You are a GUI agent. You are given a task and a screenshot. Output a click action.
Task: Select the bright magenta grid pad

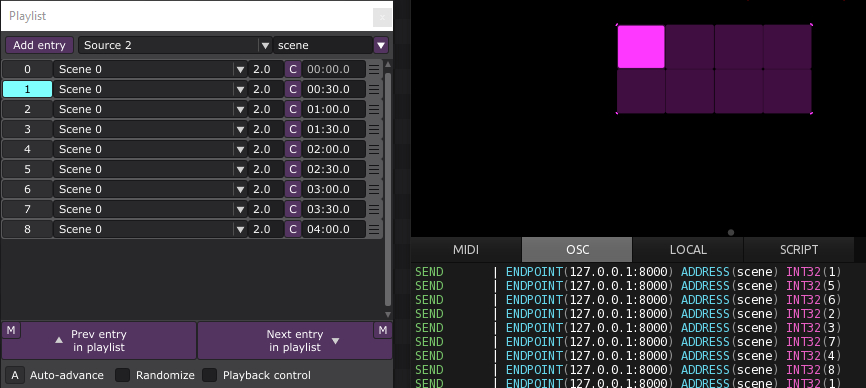click(641, 47)
